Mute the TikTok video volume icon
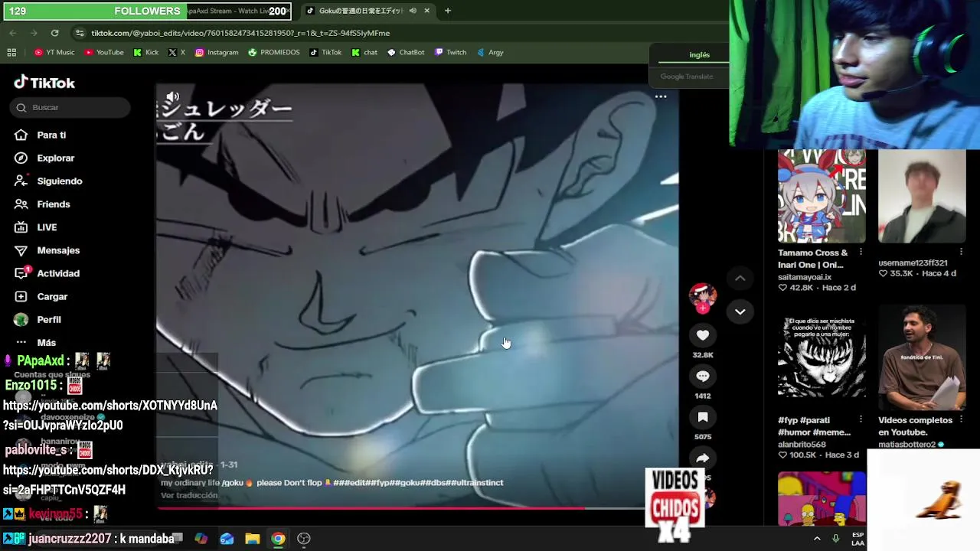980x551 pixels. pos(173,97)
